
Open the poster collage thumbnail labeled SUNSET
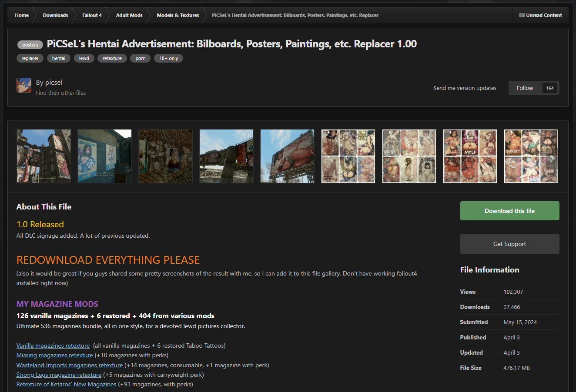coord(531,156)
